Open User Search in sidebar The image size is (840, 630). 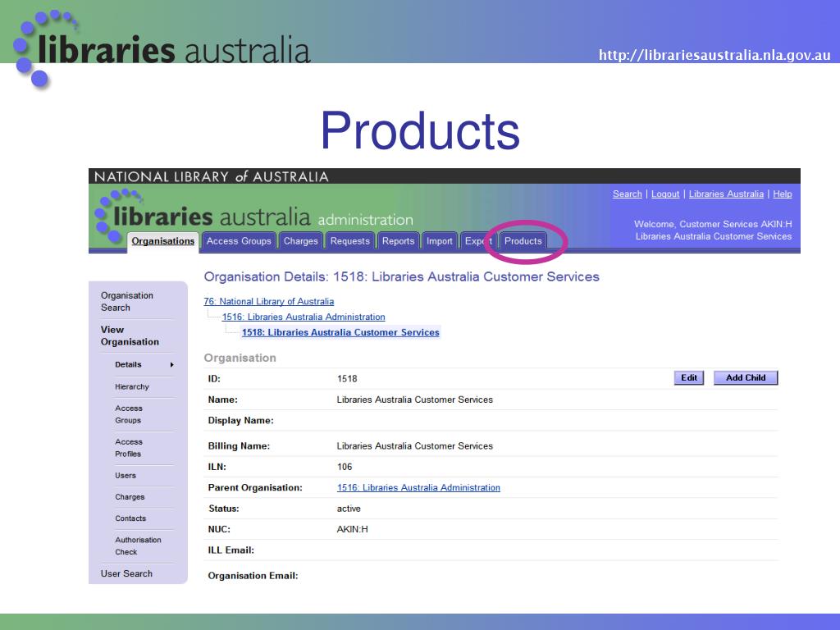(126, 573)
